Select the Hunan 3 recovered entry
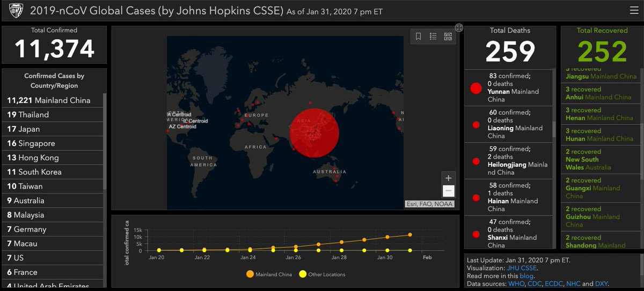 (601, 135)
